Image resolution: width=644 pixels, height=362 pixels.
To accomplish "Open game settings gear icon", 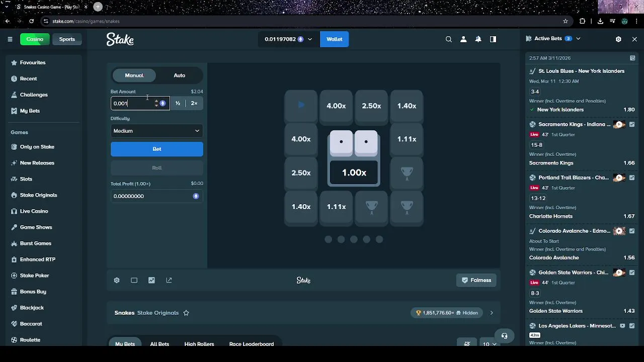I will [x=117, y=280].
